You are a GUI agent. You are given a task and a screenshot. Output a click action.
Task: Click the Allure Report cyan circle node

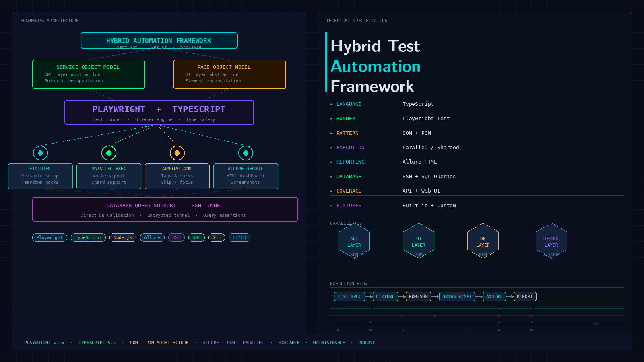[246, 153]
